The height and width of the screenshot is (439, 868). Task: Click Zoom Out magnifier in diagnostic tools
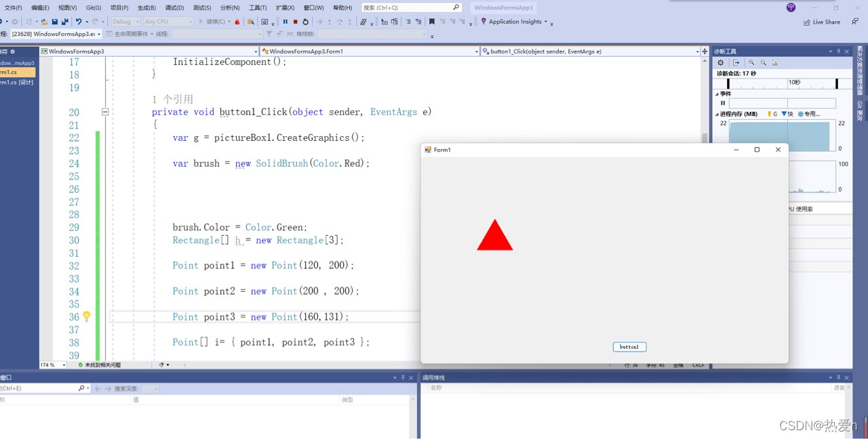tap(764, 62)
